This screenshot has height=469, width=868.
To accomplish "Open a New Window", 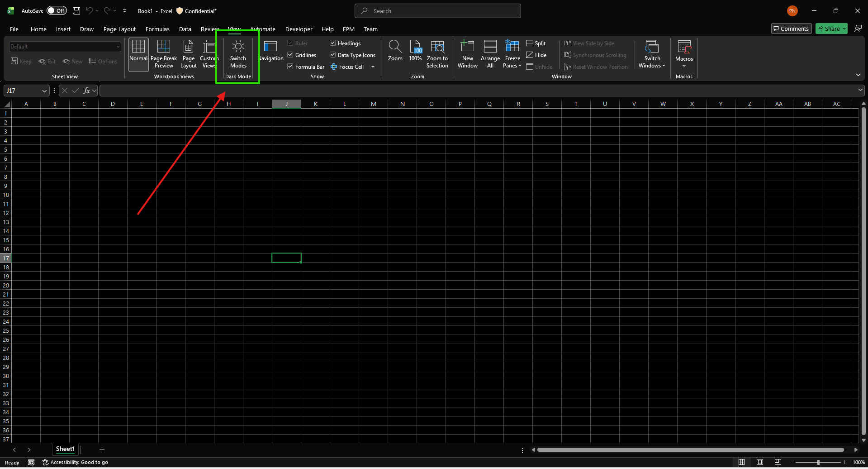I will (x=467, y=55).
